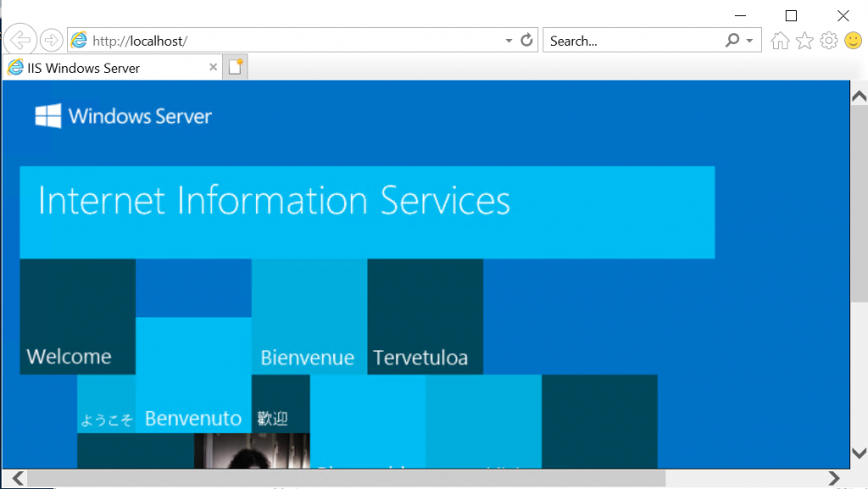Image resolution: width=868 pixels, height=489 pixels.
Task: Click the horizontal scrollbar left arrow
Action: [x=18, y=478]
